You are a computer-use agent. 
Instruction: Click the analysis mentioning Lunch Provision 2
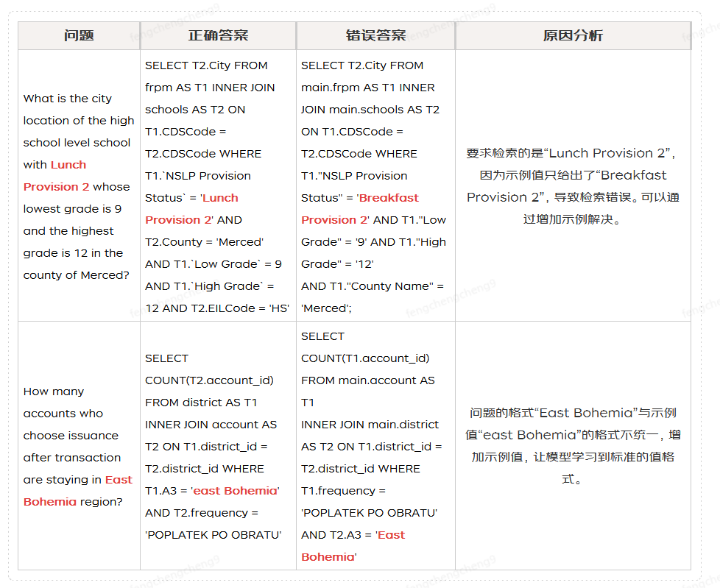(x=573, y=186)
